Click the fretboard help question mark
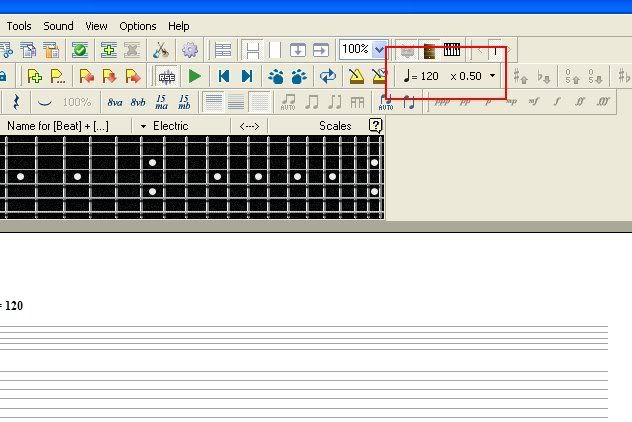Screen dimensions: 632x422 375,126
